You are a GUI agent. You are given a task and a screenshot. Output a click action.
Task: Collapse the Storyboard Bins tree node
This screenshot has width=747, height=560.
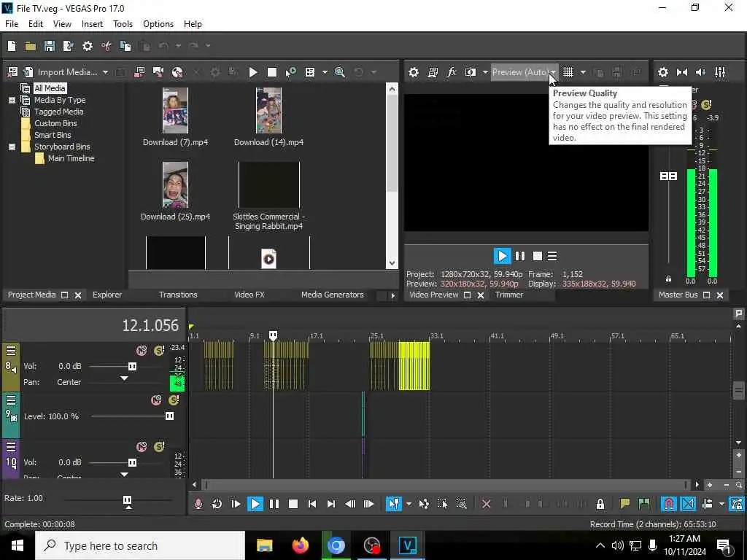[12, 147]
